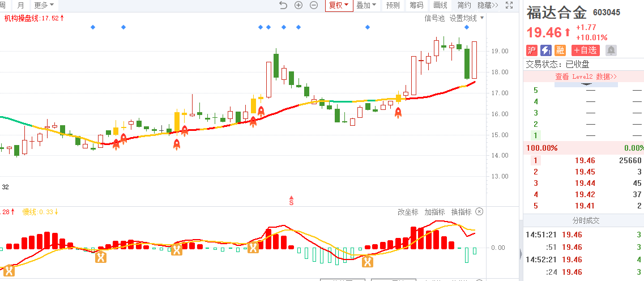The image size is (644, 281).
Task: Click the 13.00 price axis label
Action: (x=500, y=176)
